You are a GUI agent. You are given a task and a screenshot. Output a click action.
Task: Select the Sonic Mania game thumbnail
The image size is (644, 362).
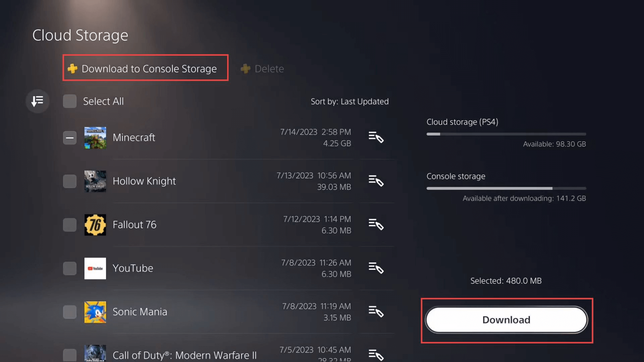95,312
